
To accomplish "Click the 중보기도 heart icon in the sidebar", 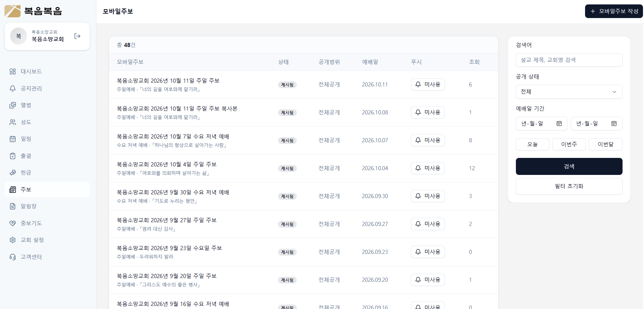I will coord(13,223).
